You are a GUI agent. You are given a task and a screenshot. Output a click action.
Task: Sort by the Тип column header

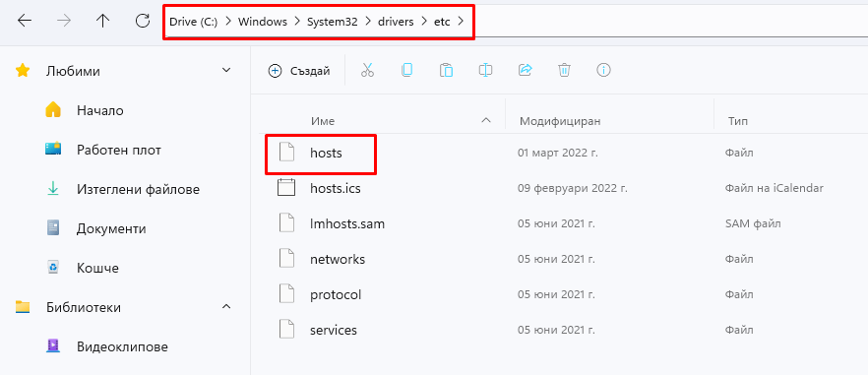[739, 121]
